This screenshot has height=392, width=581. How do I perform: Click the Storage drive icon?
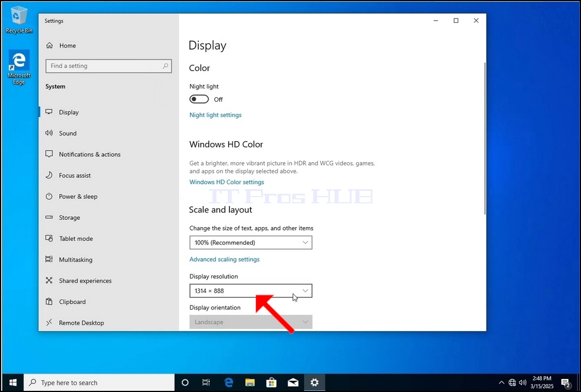pyautogui.click(x=49, y=217)
